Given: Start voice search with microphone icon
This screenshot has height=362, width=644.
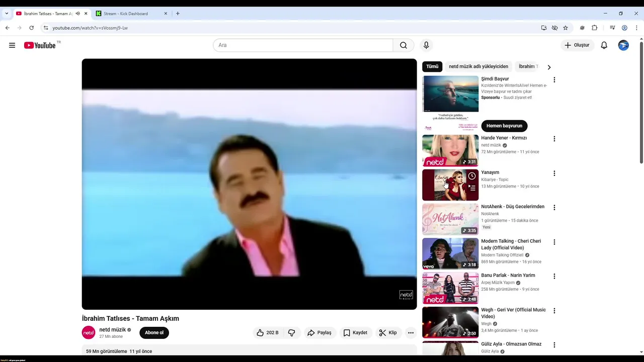Looking at the screenshot, I should [426, 45].
